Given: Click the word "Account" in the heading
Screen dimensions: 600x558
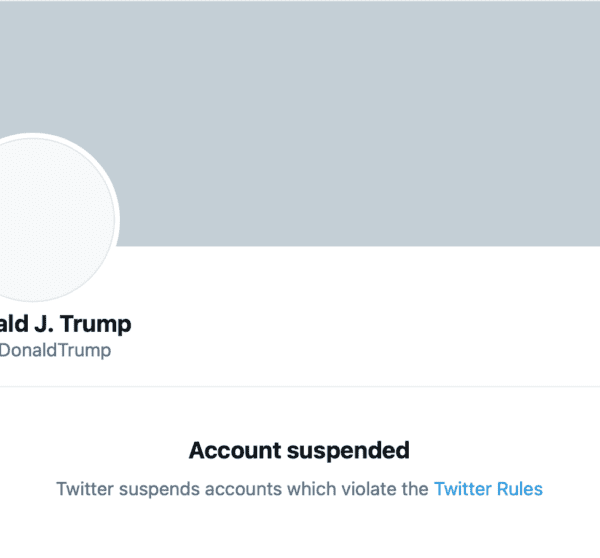Looking at the screenshot, I should click(229, 450).
